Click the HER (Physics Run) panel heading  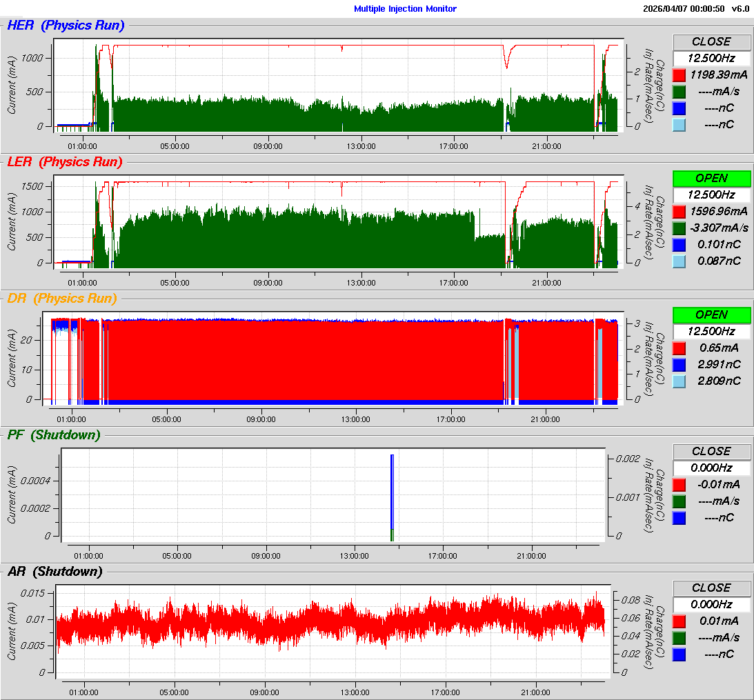66,26
